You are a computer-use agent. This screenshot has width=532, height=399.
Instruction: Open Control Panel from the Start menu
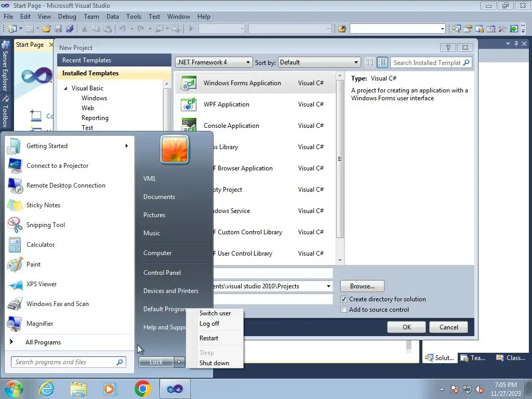coord(162,273)
